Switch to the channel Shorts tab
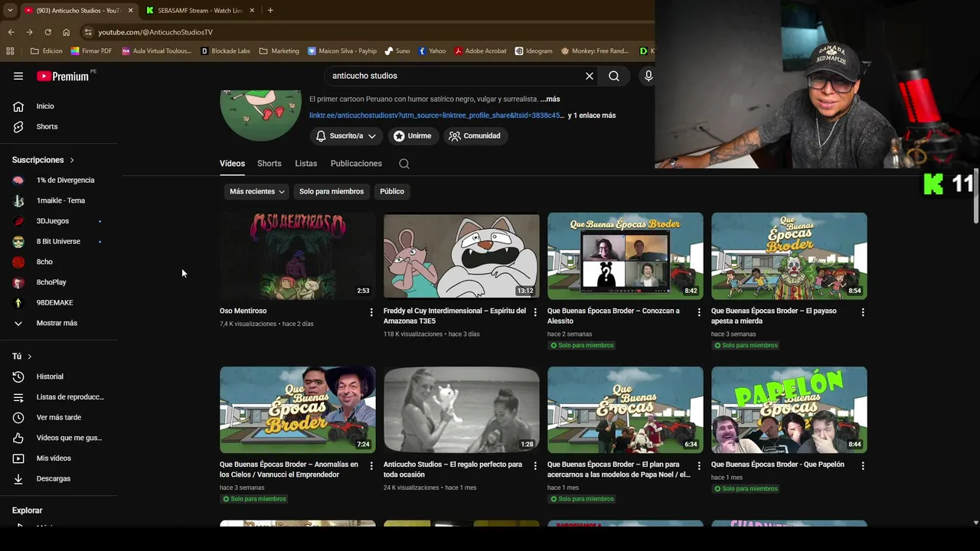Image resolution: width=980 pixels, height=551 pixels. pos(269,164)
